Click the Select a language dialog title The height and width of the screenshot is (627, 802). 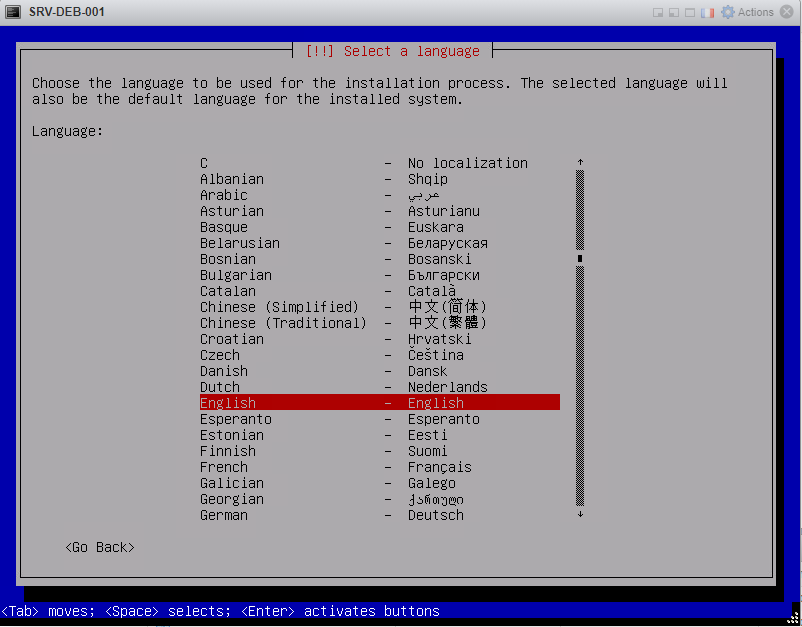coord(392,51)
